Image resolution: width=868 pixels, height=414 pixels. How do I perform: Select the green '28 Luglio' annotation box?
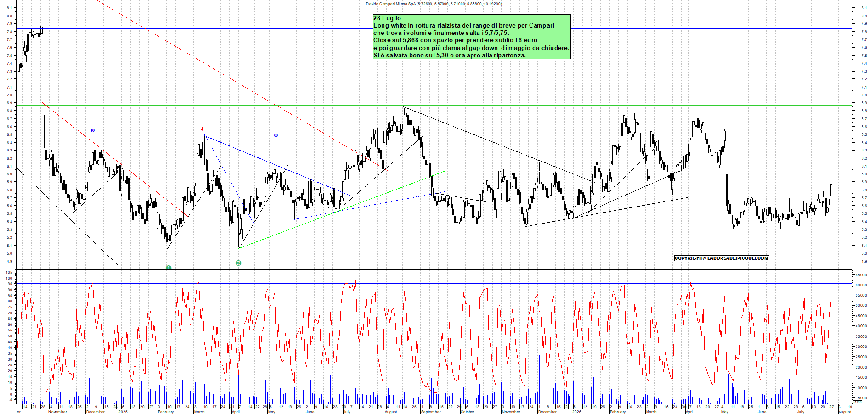click(x=472, y=37)
